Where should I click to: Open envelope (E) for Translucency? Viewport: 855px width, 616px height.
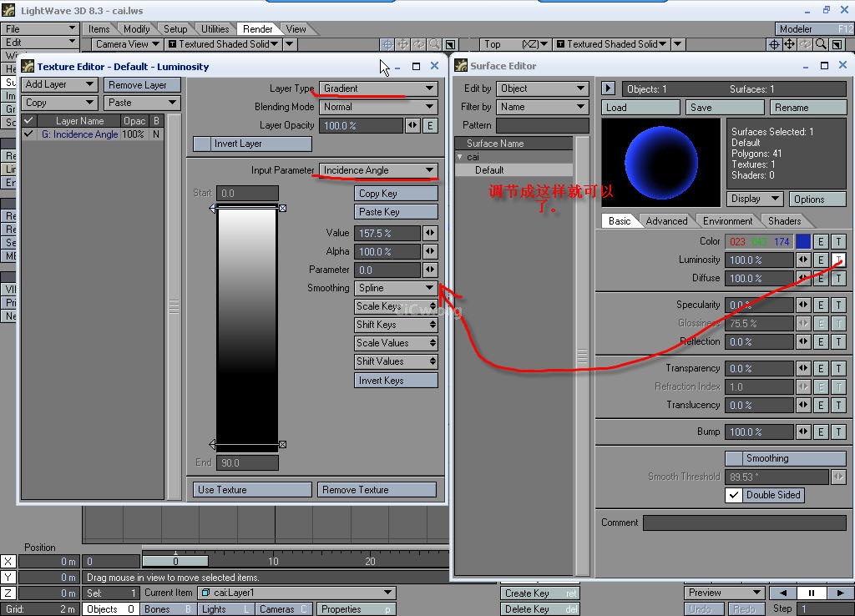pos(821,405)
